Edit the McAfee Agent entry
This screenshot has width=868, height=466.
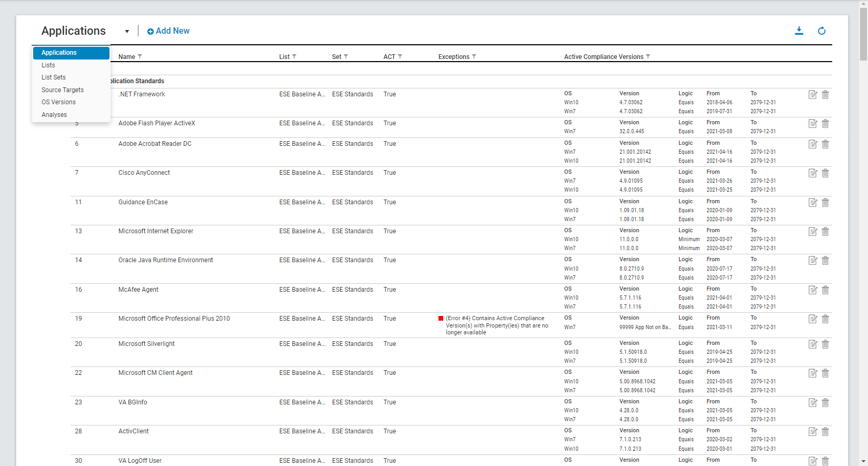tap(813, 290)
